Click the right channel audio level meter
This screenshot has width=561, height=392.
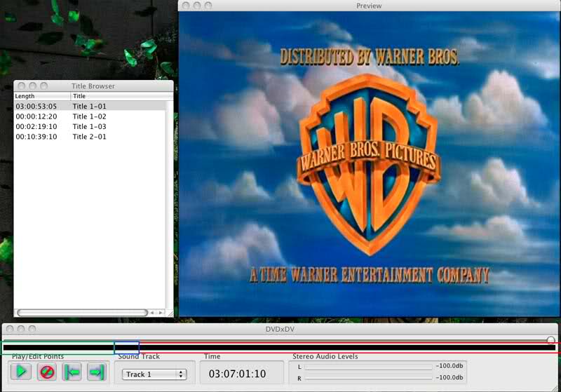(368, 378)
